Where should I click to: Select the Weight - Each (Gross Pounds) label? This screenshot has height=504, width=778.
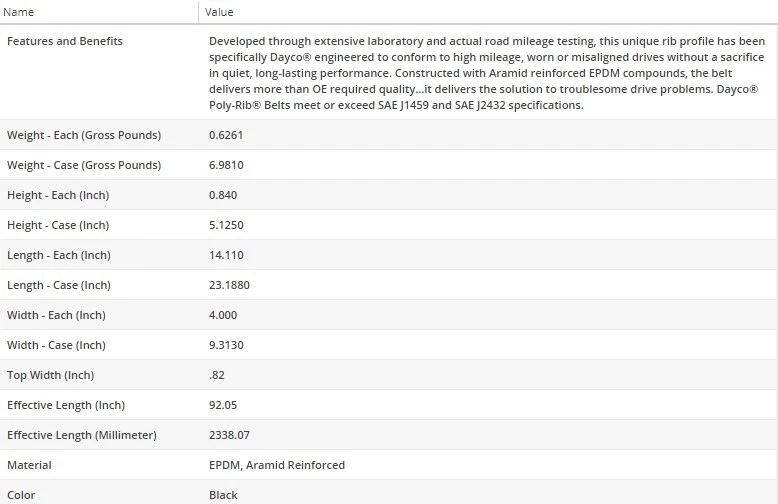pos(84,135)
